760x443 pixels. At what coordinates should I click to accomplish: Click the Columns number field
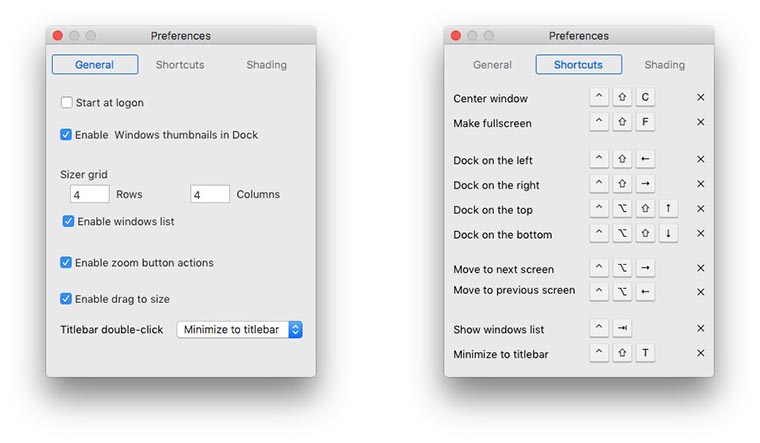(209, 195)
